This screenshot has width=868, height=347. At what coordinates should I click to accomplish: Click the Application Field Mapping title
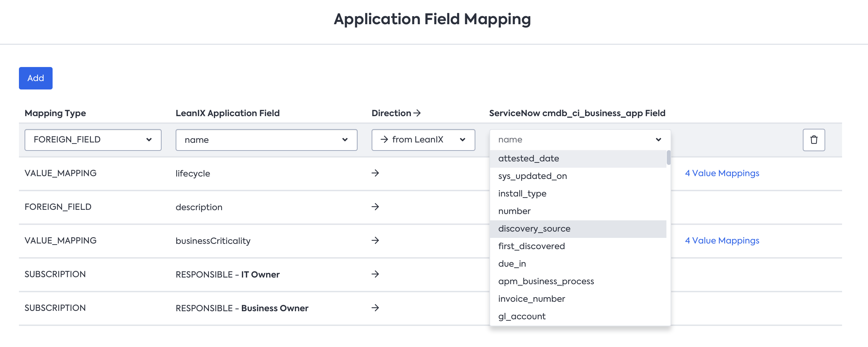click(432, 19)
